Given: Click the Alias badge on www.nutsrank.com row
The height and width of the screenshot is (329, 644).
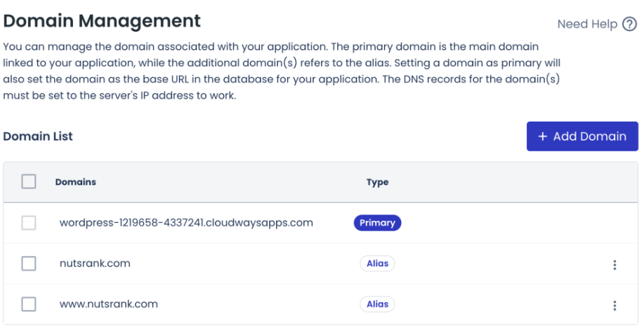Looking at the screenshot, I should click(x=377, y=304).
